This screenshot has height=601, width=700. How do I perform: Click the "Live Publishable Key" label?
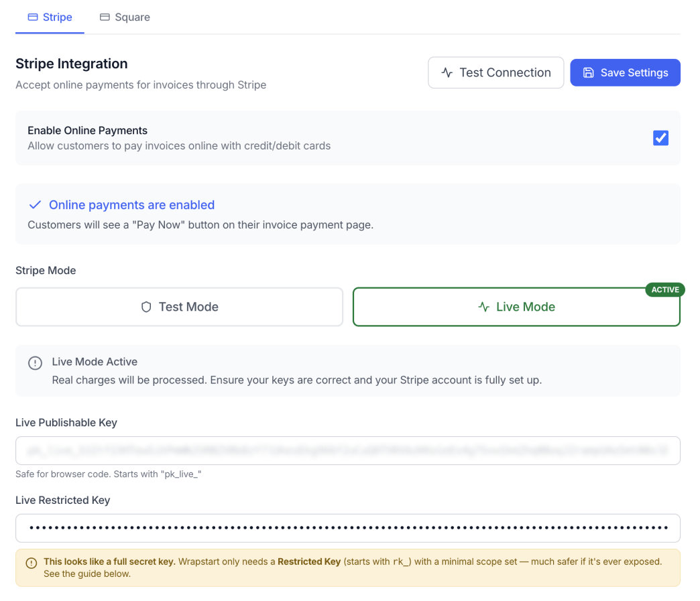[x=66, y=423]
